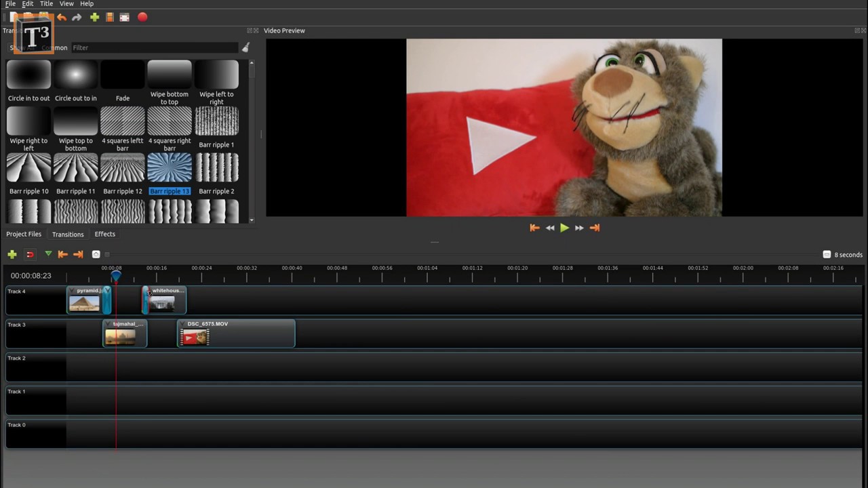The height and width of the screenshot is (488, 868).
Task: Select the Barr ripple 12 transition
Action: 122,174
